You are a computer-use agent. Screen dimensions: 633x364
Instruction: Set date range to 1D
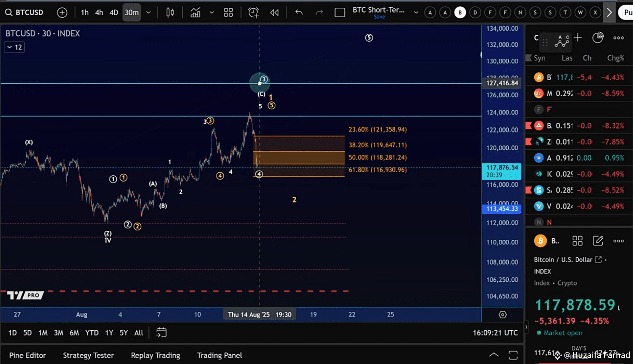point(12,333)
